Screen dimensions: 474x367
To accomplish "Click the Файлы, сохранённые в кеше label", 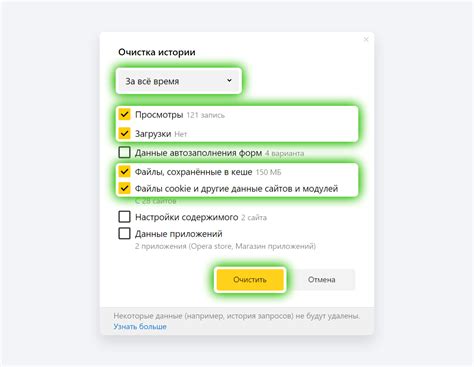I will coord(193,172).
